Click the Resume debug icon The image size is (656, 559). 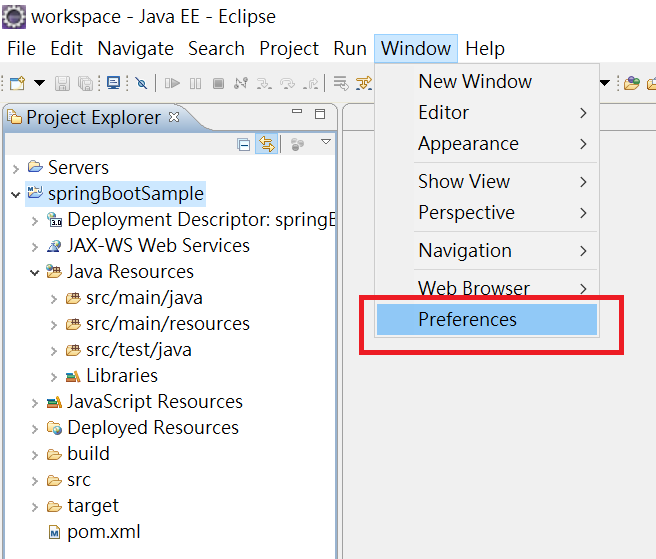point(172,83)
